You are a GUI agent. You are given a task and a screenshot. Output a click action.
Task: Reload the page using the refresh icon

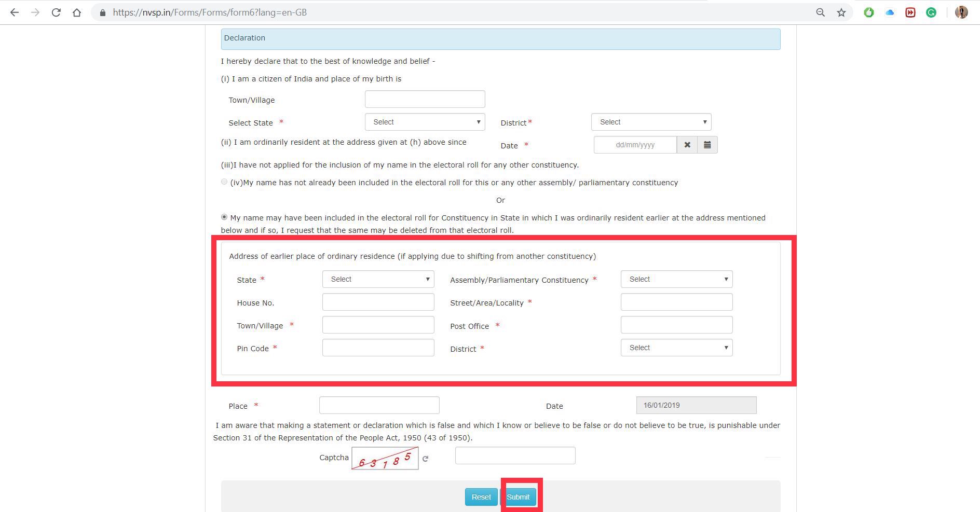tap(56, 12)
